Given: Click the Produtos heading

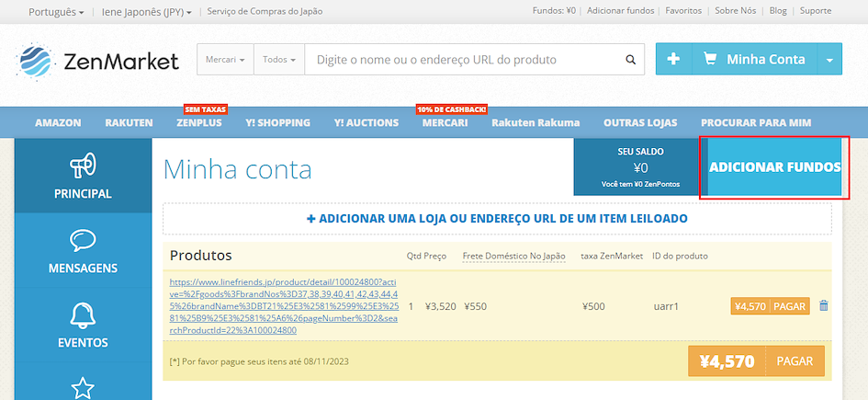Looking at the screenshot, I should 201,256.
